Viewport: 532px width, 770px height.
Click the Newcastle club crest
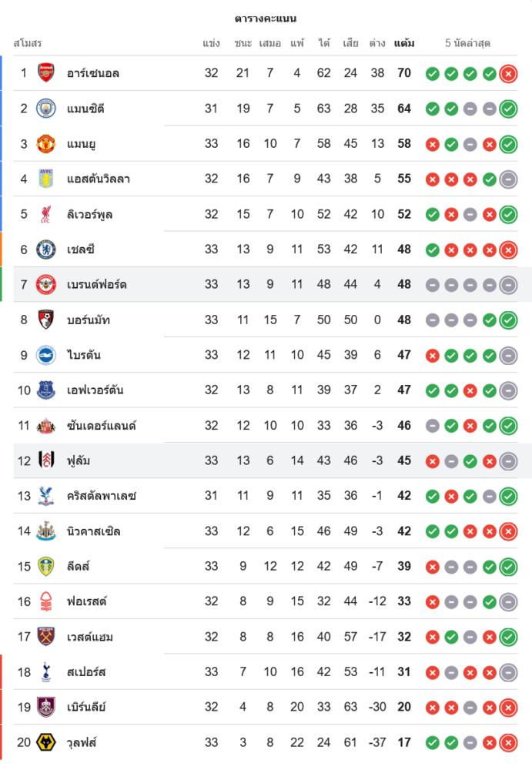[x=46, y=531]
